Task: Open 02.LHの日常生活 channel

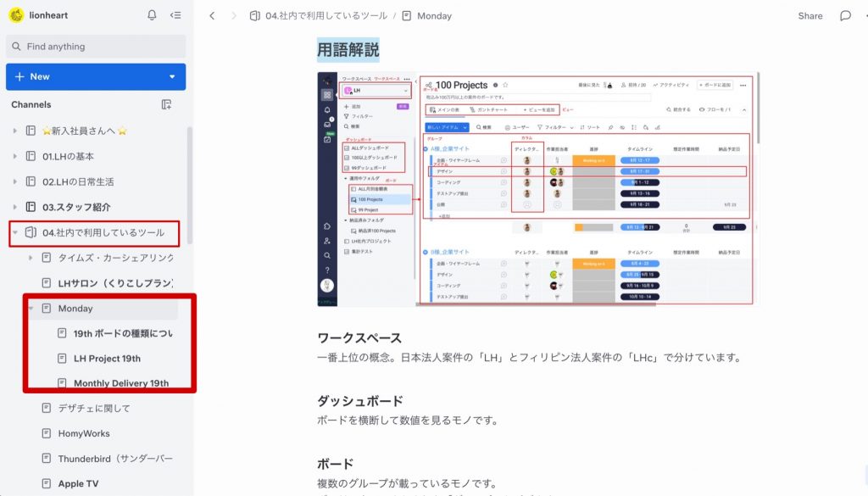Action: pos(78,181)
